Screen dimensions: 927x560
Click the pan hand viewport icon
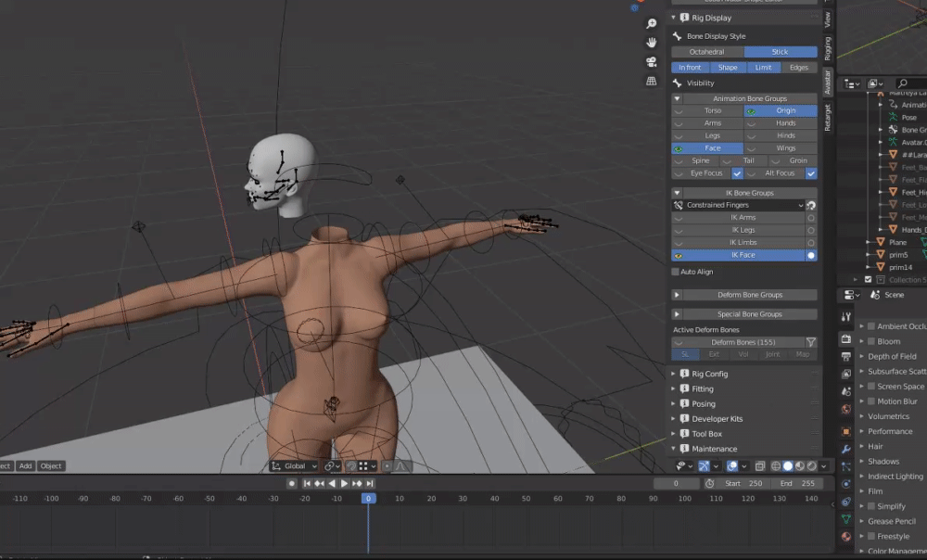pos(652,43)
